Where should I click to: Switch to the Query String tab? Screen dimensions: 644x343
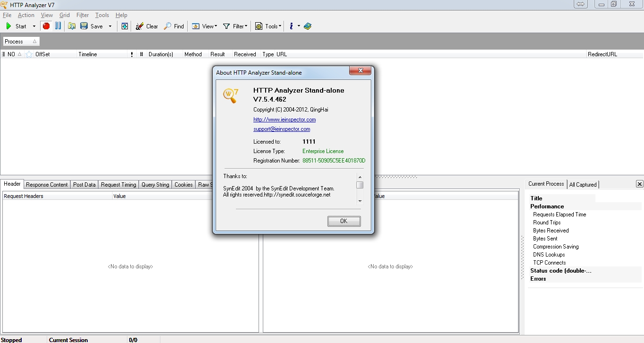coord(155,185)
